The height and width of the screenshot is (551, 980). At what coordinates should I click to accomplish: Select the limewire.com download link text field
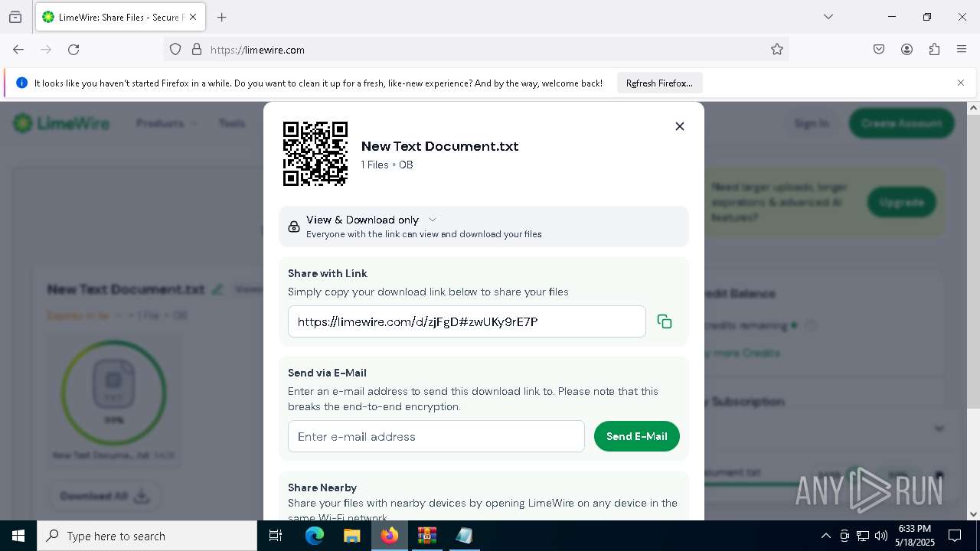tap(467, 321)
